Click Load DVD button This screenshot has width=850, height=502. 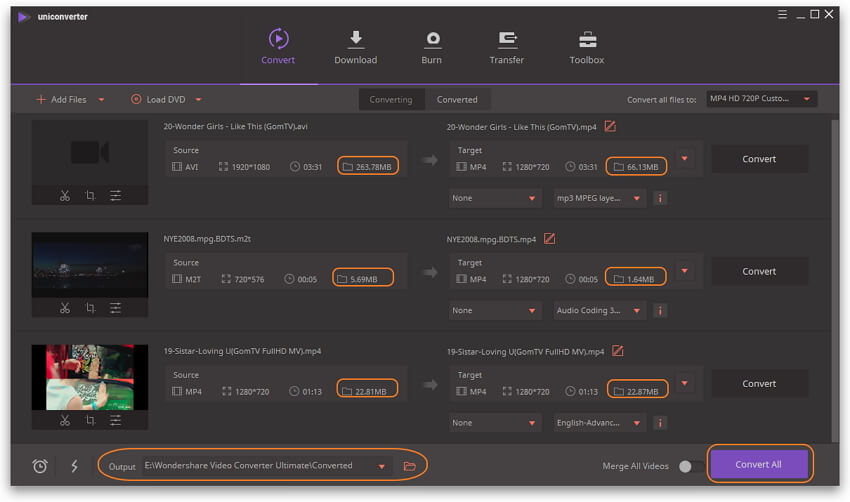tap(158, 100)
